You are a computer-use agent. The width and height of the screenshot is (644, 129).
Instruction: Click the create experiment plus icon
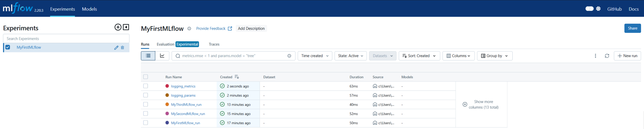pos(118,27)
